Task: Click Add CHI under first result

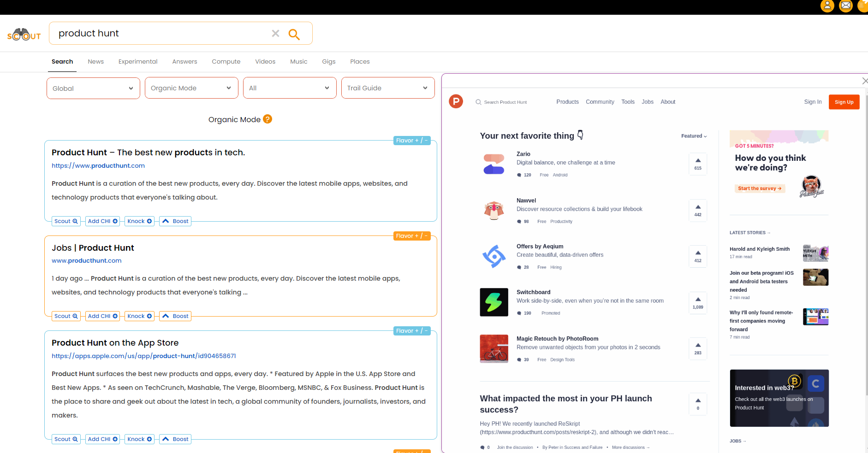Action: click(x=102, y=221)
